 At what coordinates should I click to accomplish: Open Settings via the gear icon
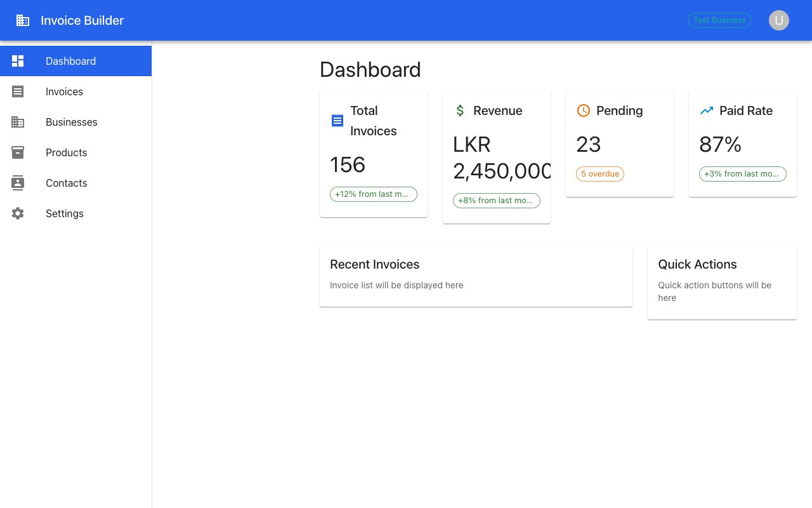(18, 213)
